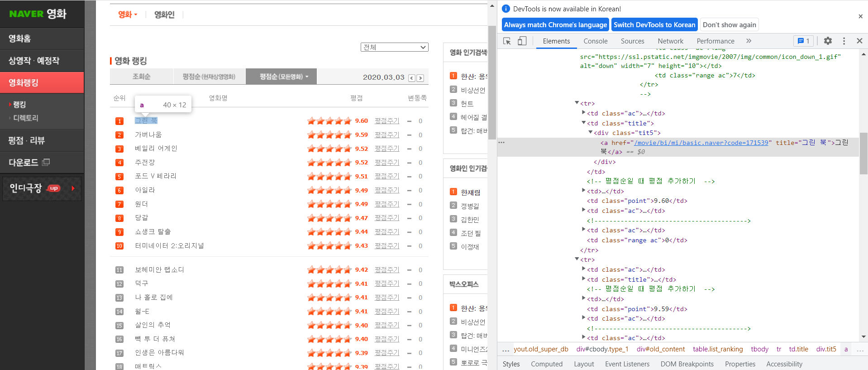
Task: Open the 보헤미안 랩소디 movie link
Action: pyautogui.click(x=159, y=270)
